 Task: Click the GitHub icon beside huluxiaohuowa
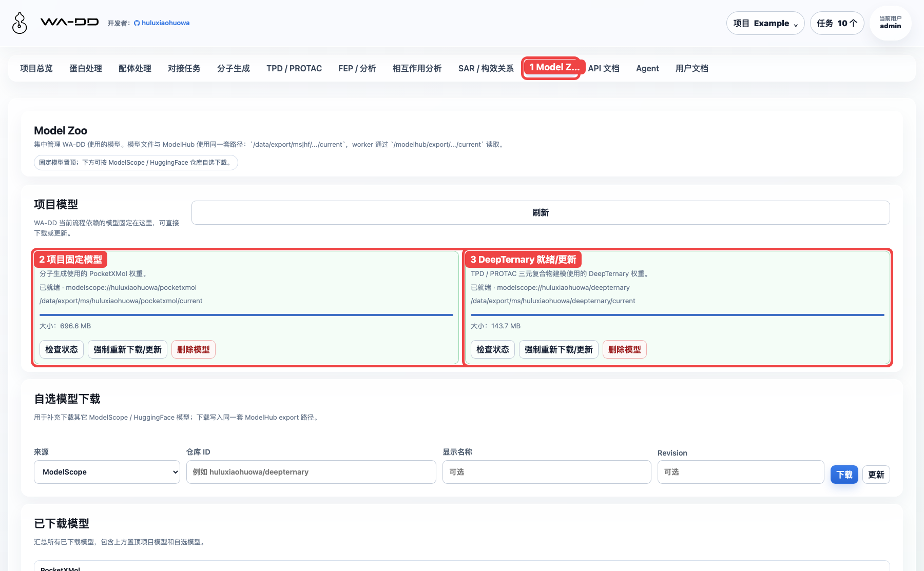coord(137,23)
